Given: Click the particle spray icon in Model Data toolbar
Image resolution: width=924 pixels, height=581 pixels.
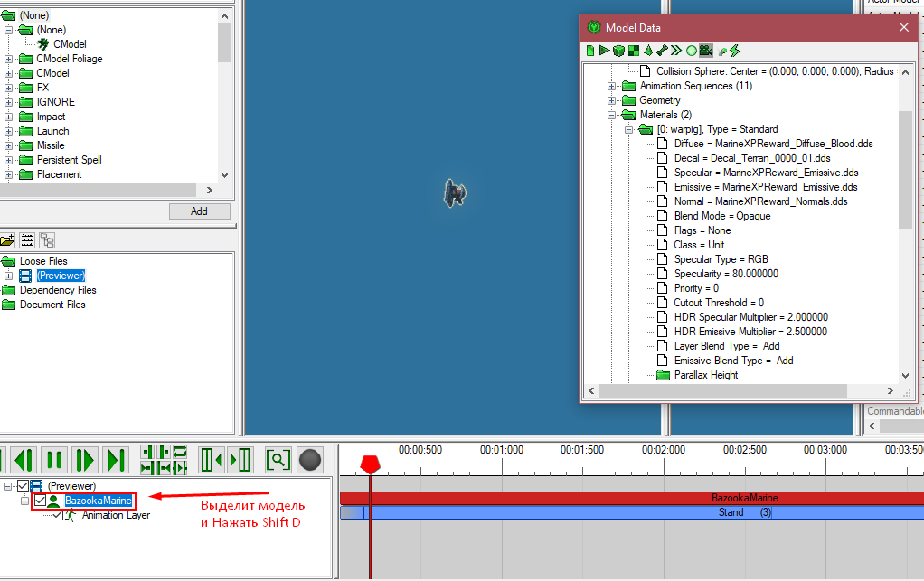Looking at the screenshot, I should (x=722, y=52).
